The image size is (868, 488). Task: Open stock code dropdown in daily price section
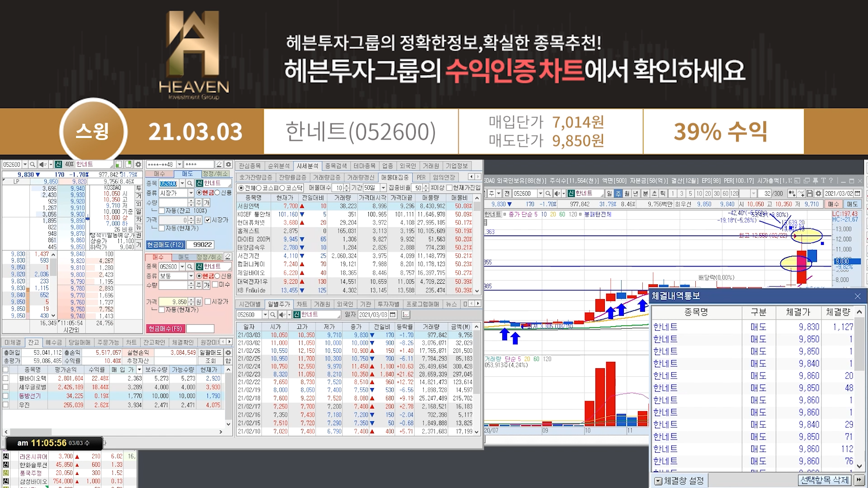(265, 314)
